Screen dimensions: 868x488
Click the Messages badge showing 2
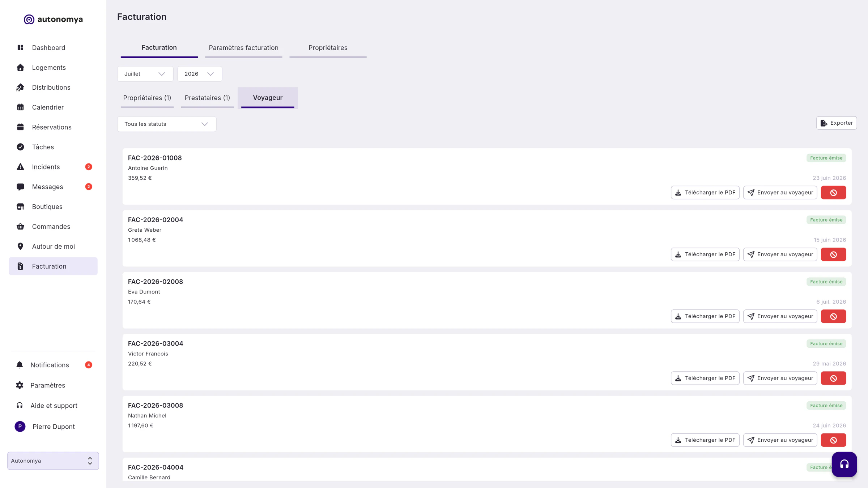[89, 187]
